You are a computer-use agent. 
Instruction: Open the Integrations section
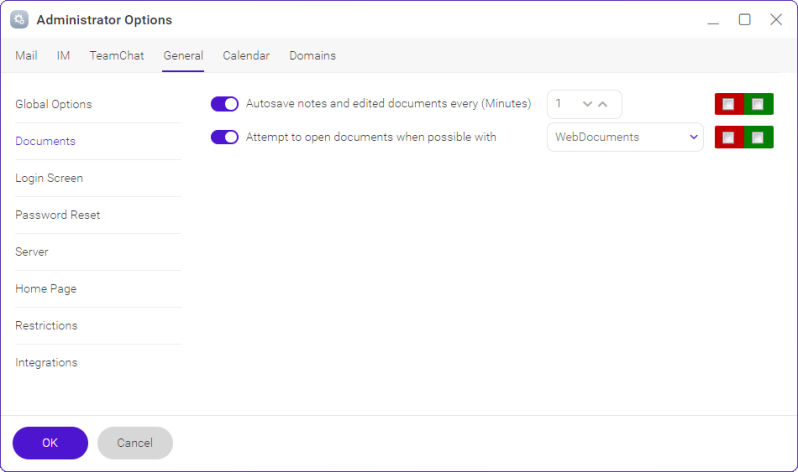46,363
